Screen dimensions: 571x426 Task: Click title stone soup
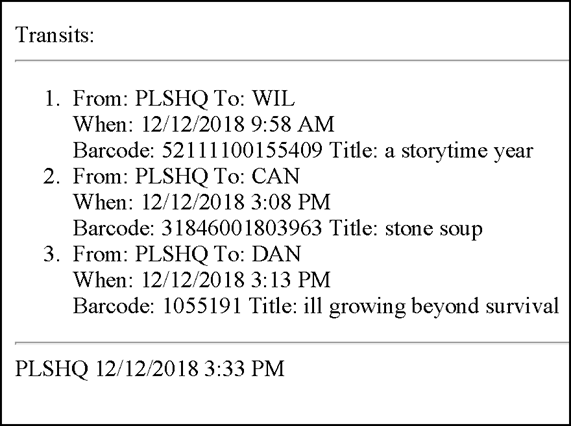pos(434,229)
